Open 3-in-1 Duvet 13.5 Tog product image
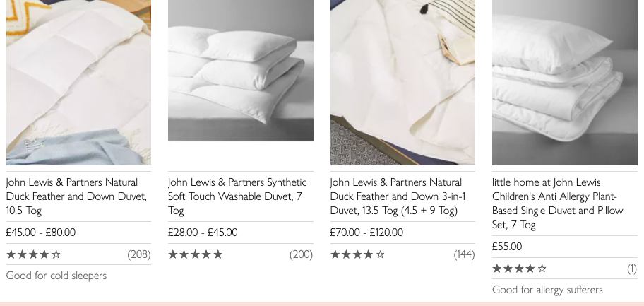This screenshot has width=644, height=306. [402, 82]
